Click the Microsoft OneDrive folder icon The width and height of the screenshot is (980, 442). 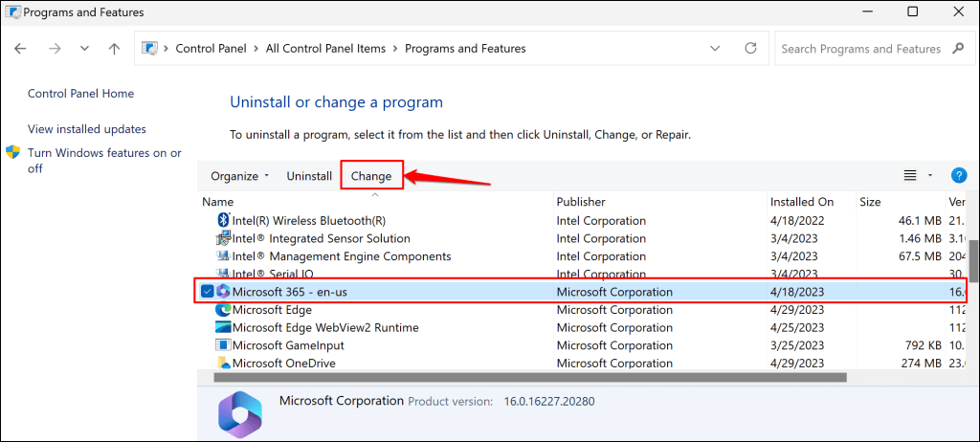[223, 364]
